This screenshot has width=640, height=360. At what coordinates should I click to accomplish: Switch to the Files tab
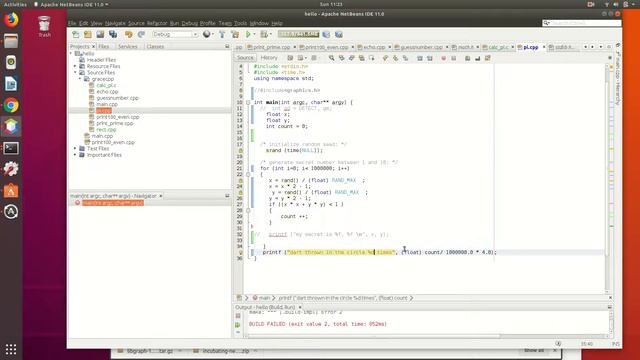point(104,47)
